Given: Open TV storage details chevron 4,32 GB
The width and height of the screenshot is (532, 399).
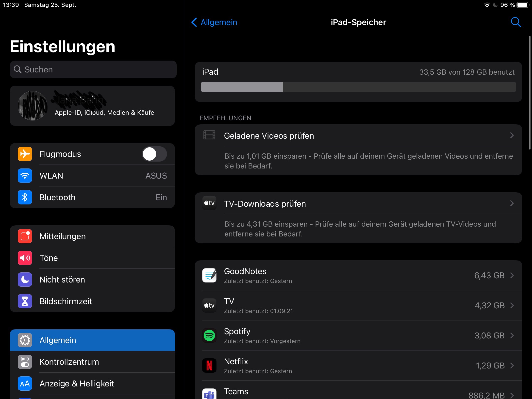Looking at the screenshot, I should tap(512, 305).
